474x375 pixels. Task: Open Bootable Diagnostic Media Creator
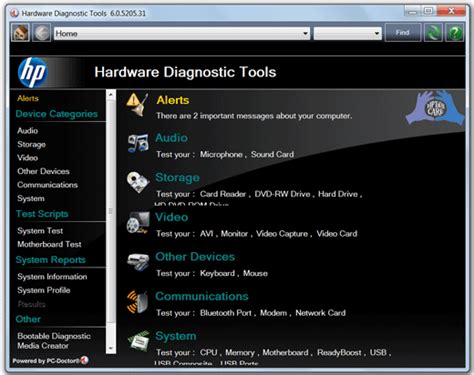(54, 341)
